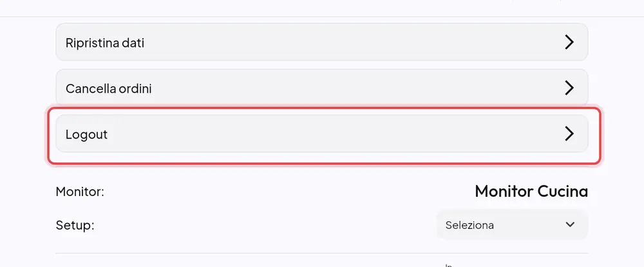
Task: Click empty middle area of Logout row
Action: [x=328, y=133]
